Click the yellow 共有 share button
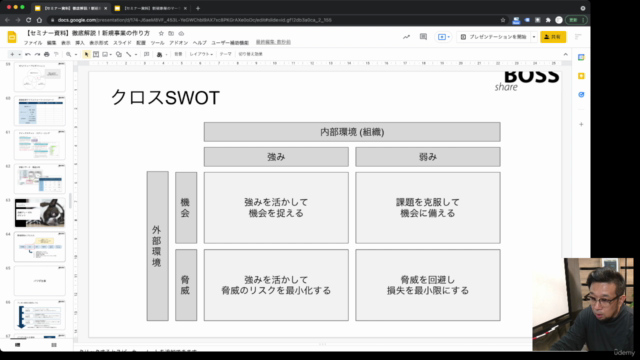640x360 pixels. (x=553, y=37)
